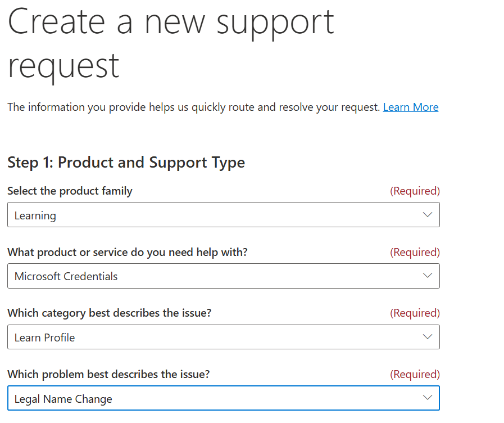Viewport: 504px width, 423px height.
Task: Click the "Step 1: Product and Support Type" heading
Action: tap(126, 163)
